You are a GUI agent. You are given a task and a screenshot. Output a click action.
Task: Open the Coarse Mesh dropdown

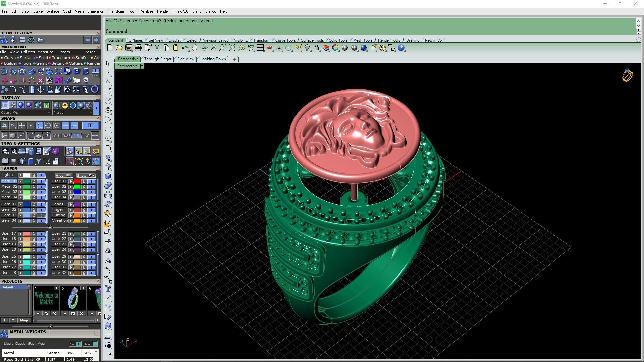pyautogui.click(x=26, y=113)
